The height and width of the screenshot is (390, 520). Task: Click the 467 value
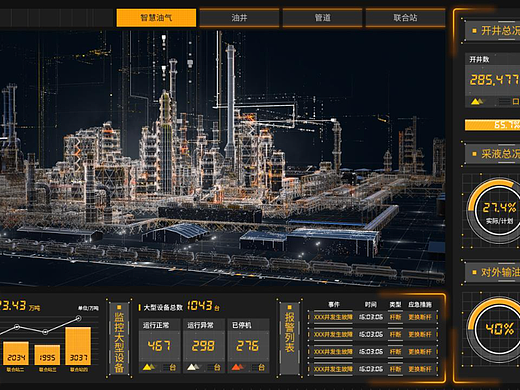click(159, 346)
